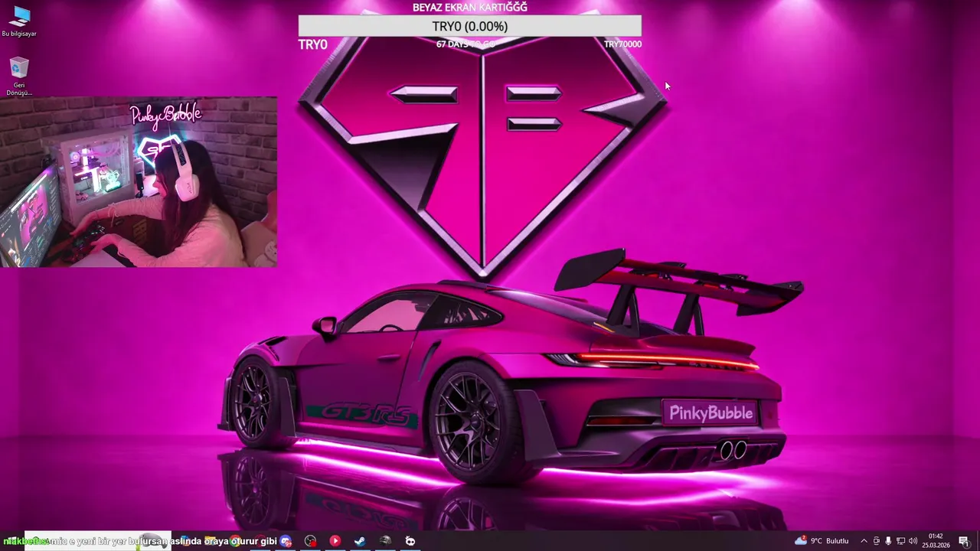980x551 pixels.
Task: Click the Meet Now tray icon
Action: [877, 541]
